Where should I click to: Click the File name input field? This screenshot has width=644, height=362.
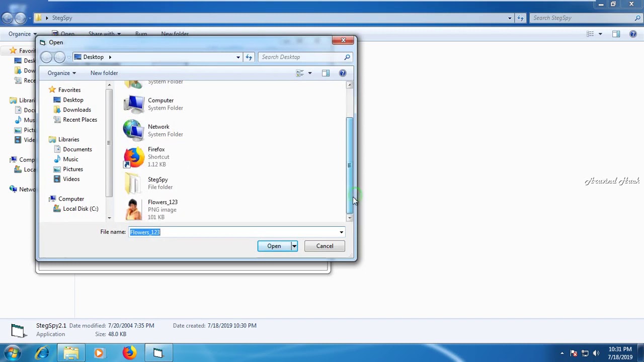[233, 232]
